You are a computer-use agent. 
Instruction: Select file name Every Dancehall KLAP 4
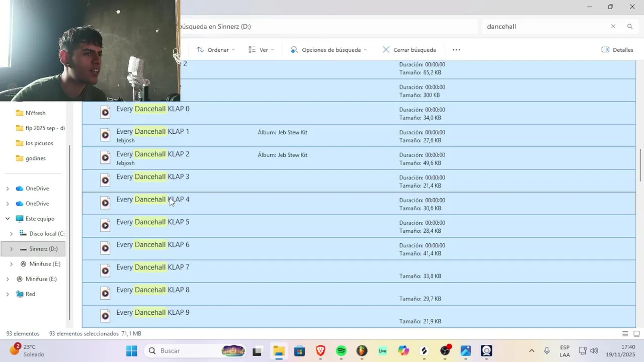pos(153,200)
